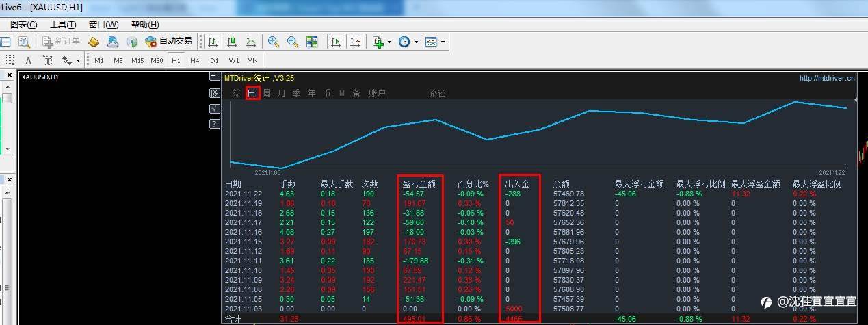Open the 窗口(W) menu

[x=103, y=25]
